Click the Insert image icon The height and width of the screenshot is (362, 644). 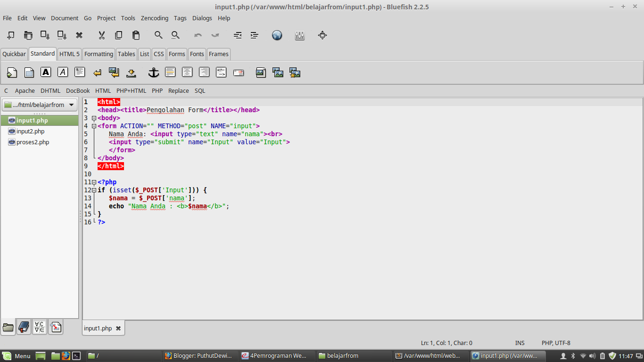pos(261,73)
